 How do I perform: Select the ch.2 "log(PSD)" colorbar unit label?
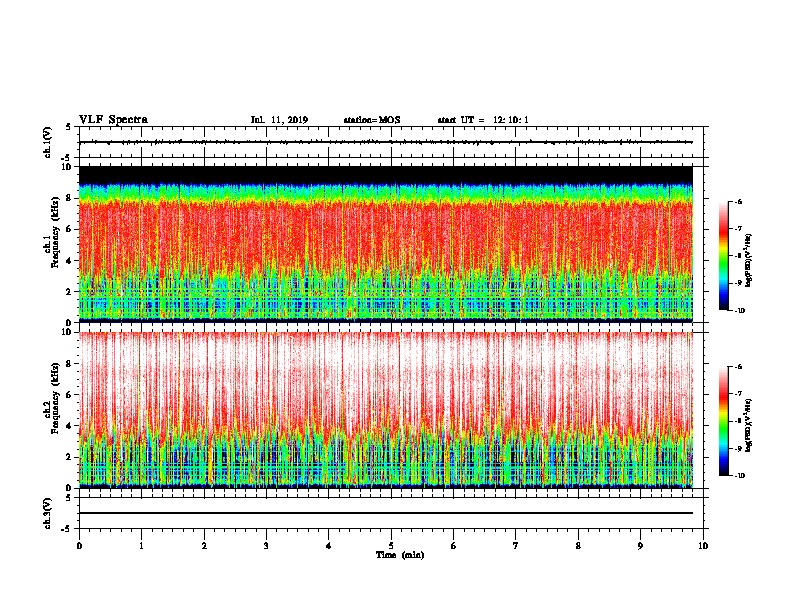click(x=749, y=425)
